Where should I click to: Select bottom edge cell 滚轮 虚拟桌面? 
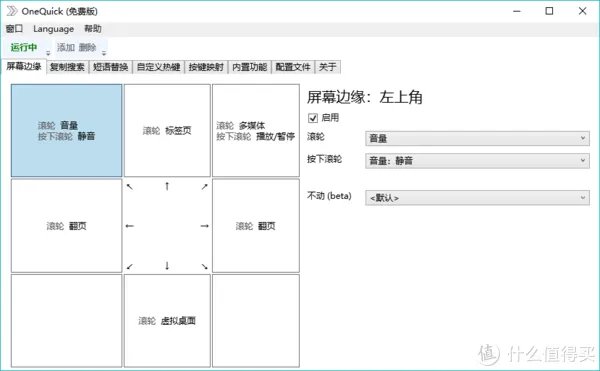click(x=167, y=321)
